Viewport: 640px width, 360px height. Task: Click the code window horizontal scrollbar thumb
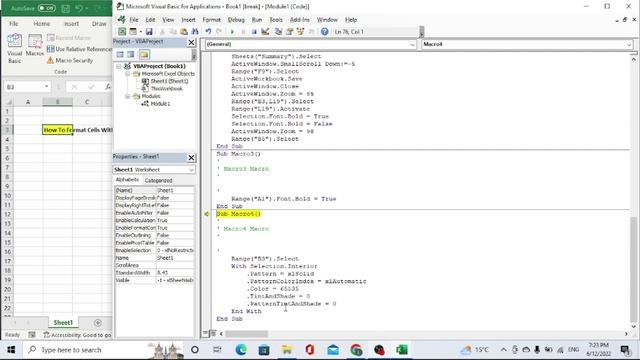(246, 333)
